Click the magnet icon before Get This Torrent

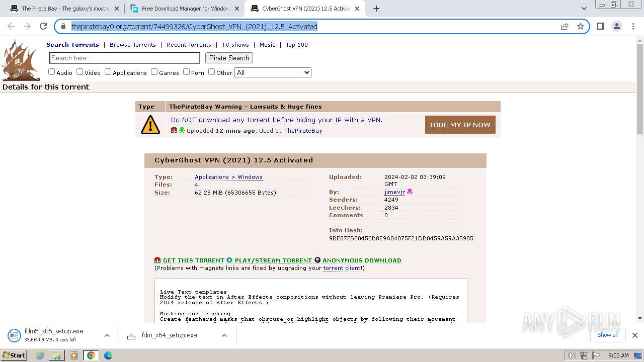click(x=157, y=260)
